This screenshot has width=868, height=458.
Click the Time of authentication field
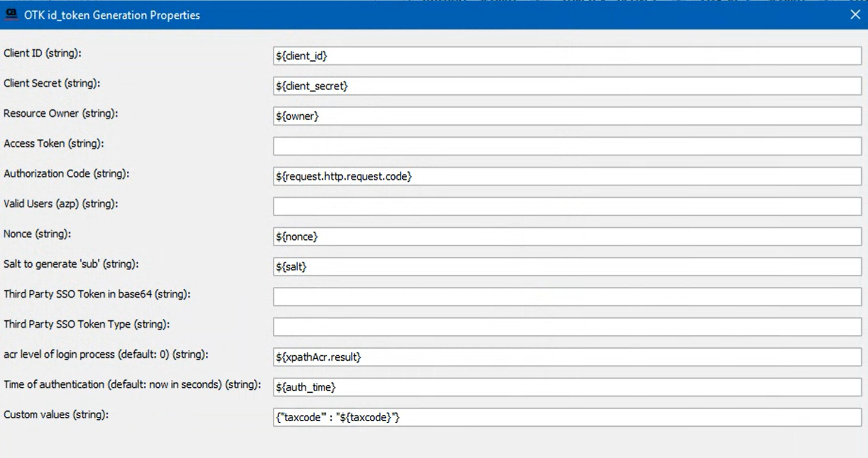pos(567,387)
